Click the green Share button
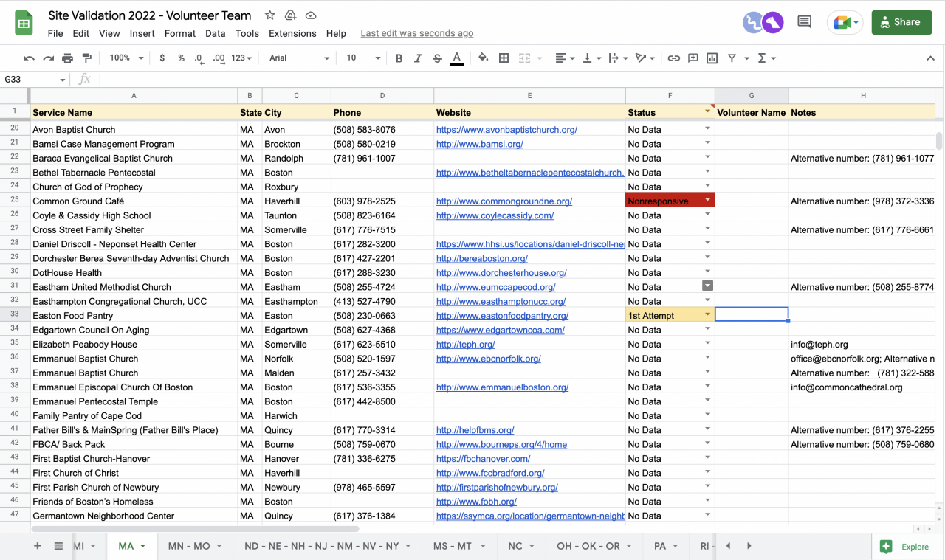Image resolution: width=945 pixels, height=560 pixels. [x=901, y=22]
